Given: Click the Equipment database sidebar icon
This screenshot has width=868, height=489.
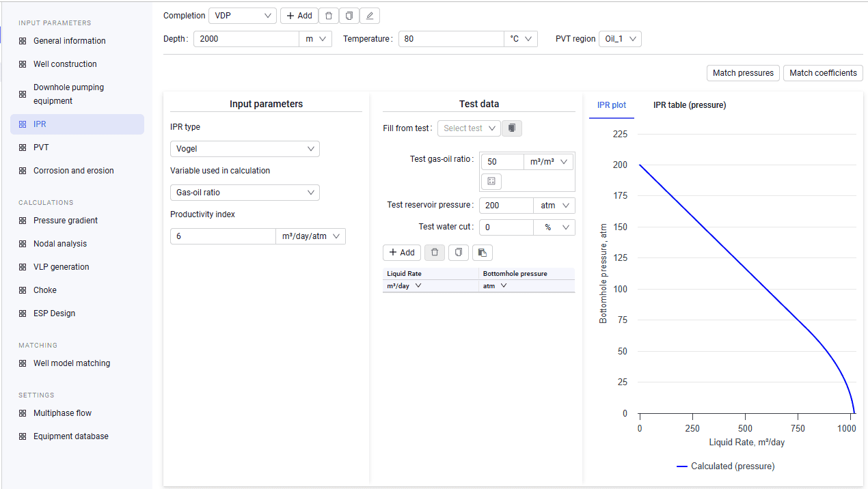Looking at the screenshot, I should 23,436.
